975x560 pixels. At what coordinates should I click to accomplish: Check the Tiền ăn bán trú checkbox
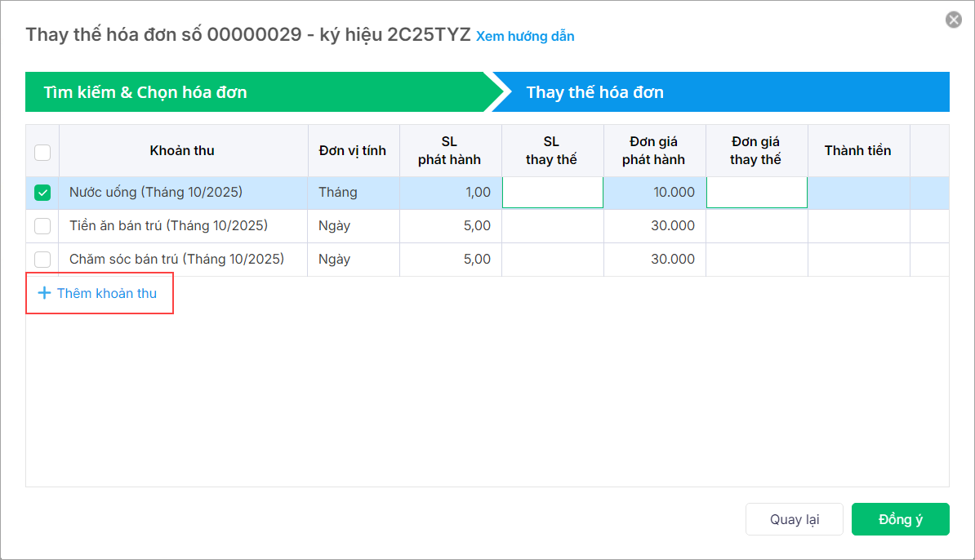point(42,226)
